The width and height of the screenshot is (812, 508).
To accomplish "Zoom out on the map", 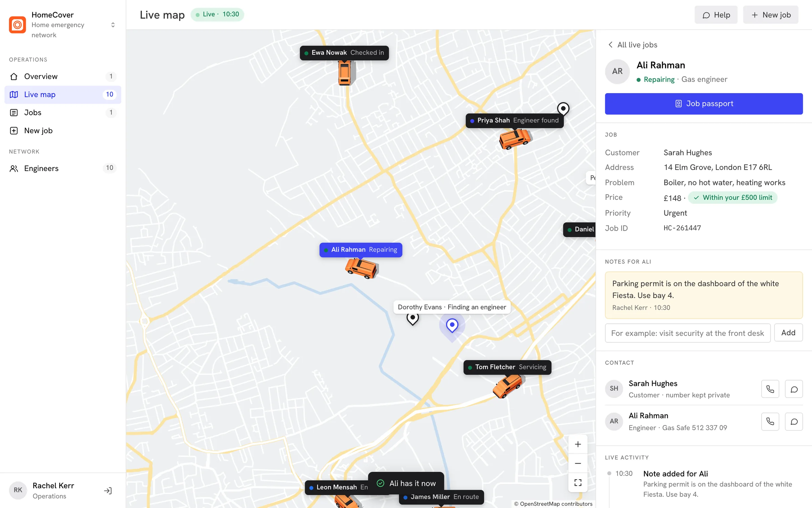I will [578, 463].
